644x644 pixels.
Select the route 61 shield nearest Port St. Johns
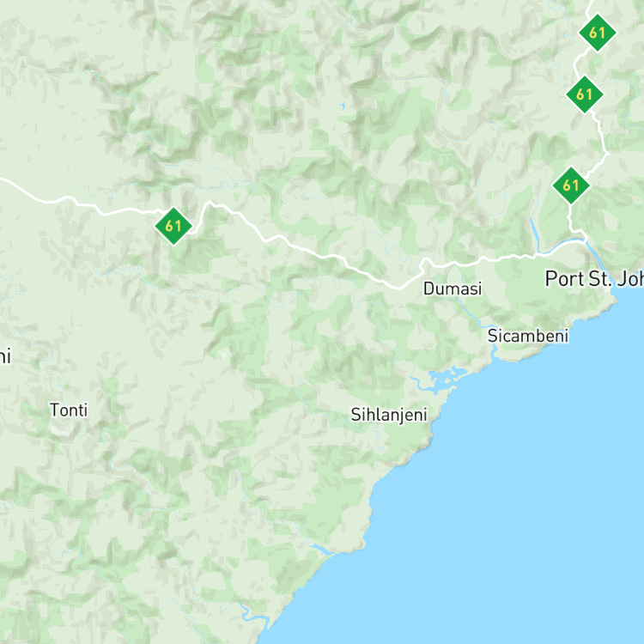pyautogui.click(x=571, y=185)
